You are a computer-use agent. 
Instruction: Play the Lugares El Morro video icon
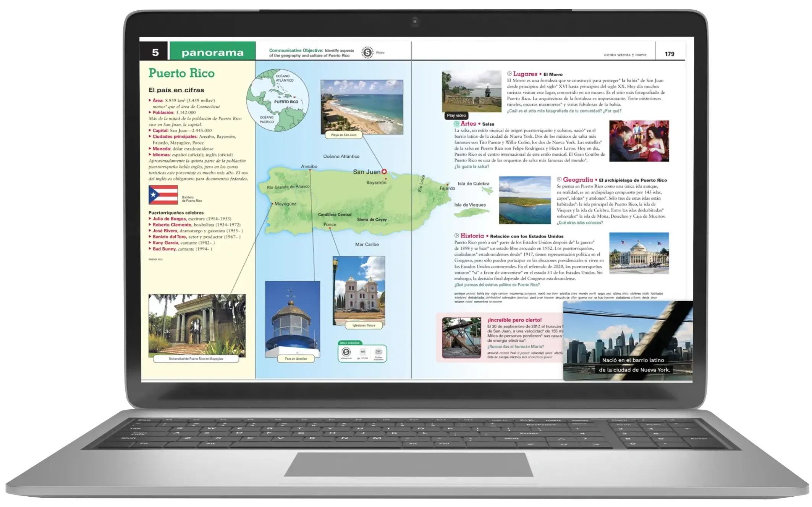pos(509,74)
